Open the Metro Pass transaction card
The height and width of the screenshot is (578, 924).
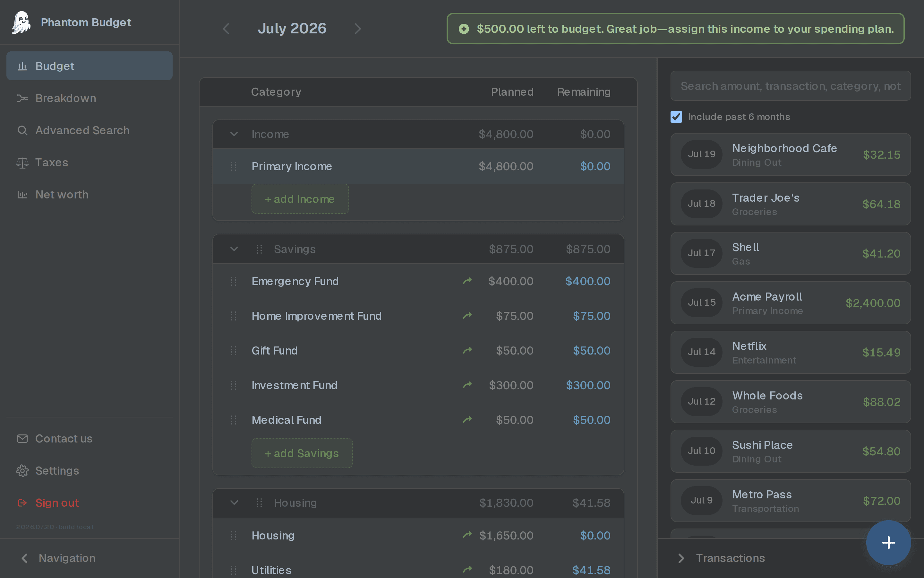coord(790,501)
